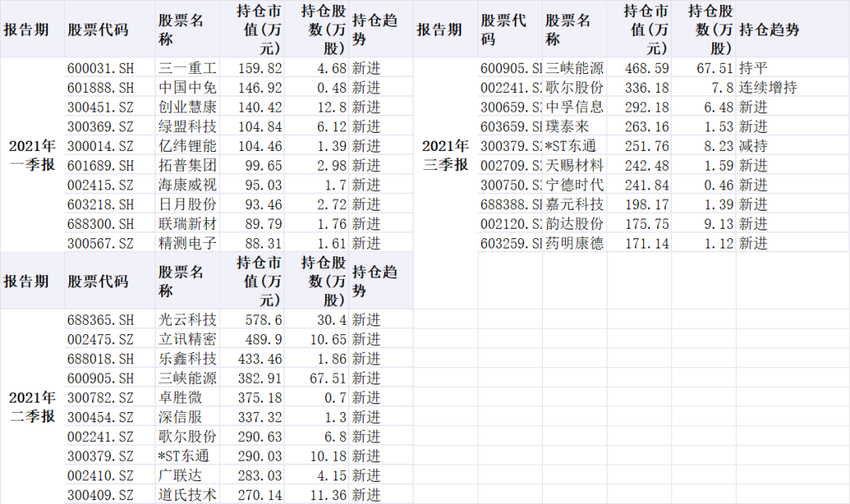Select market value 578.6
The width and height of the screenshot is (850, 504).
tap(264, 320)
